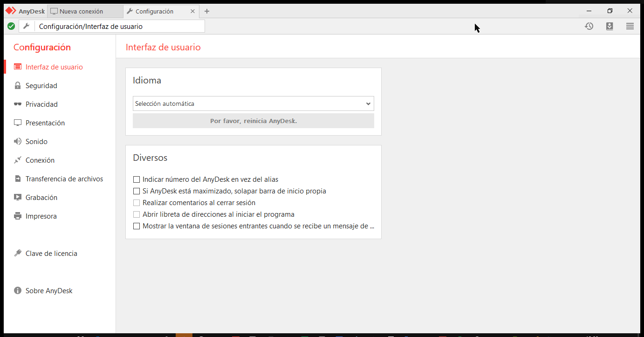Enable Mostrar la ventana de sesiones entrantes
Screen dimensions: 644x337
[137, 226]
